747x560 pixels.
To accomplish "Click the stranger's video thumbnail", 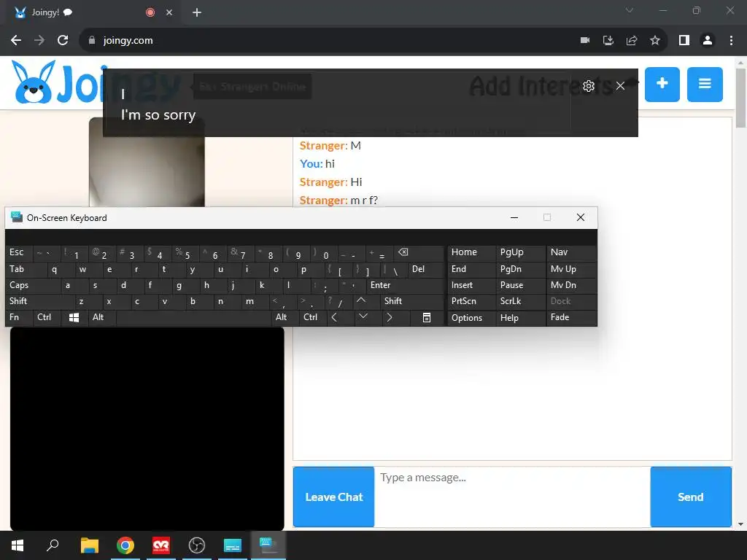I will (147, 162).
